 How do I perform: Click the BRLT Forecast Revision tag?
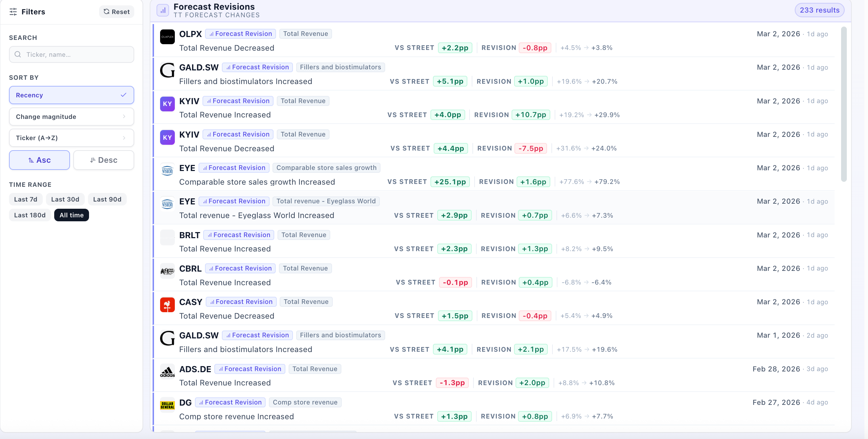[x=239, y=235]
